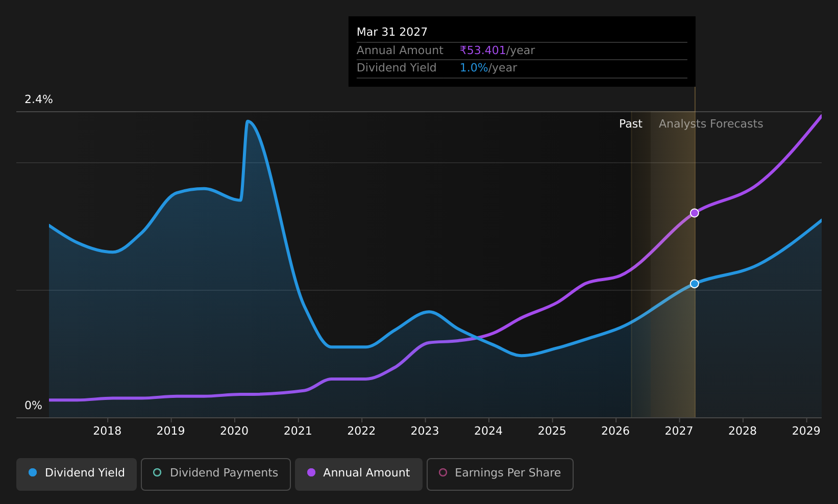This screenshot has height=504, width=838.
Task: Click the 0% y-axis label
Action: pyautogui.click(x=33, y=406)
